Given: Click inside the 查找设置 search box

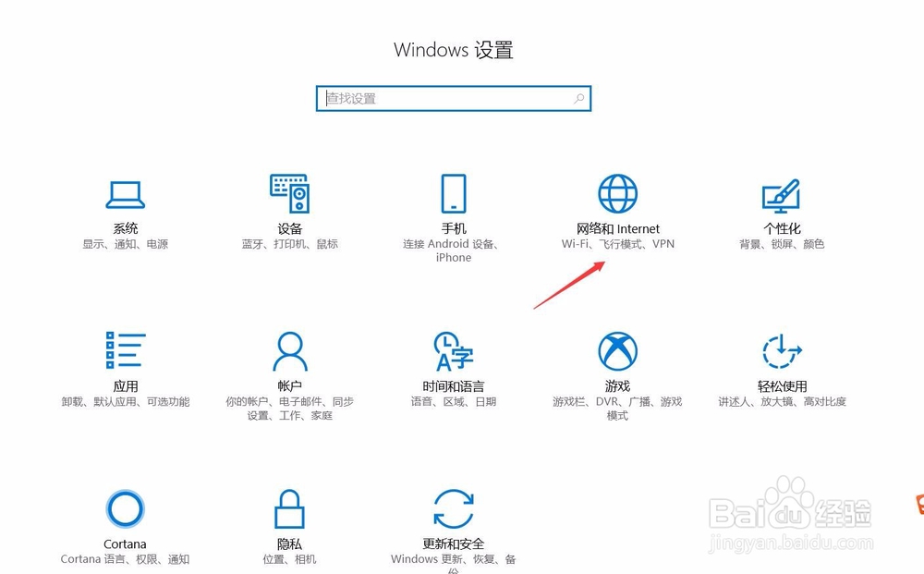Looking at the screenshot, I should [453, 98].
